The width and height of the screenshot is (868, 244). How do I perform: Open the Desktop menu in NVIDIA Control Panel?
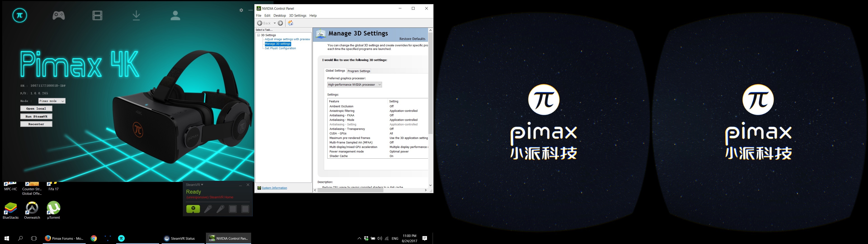click(x=279, y=16)
